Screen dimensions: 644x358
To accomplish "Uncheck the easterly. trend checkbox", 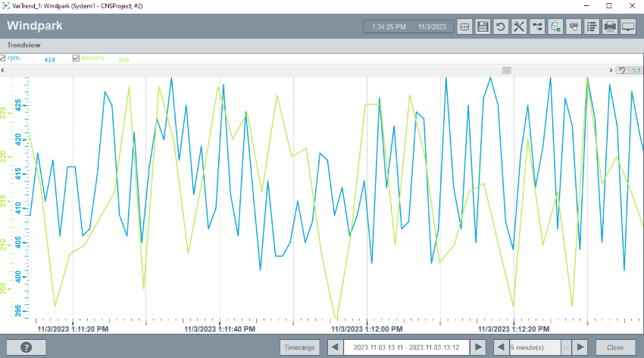I will 76,58.
